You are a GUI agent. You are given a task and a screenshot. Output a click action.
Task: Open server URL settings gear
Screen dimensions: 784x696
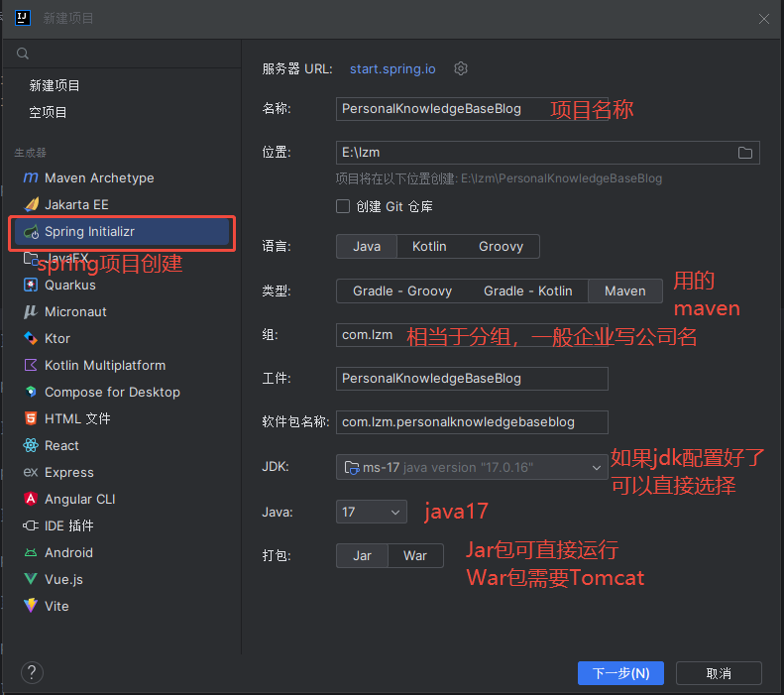point(461,68)
